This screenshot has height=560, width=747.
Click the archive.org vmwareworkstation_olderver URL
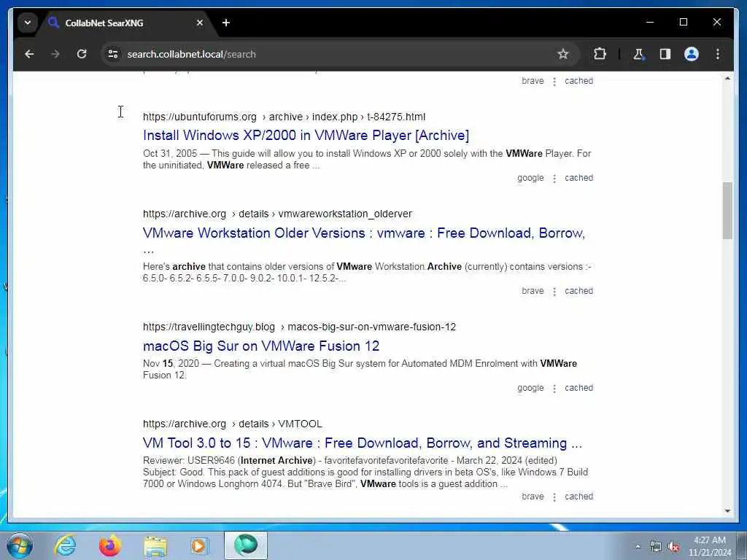click(277, 214)
